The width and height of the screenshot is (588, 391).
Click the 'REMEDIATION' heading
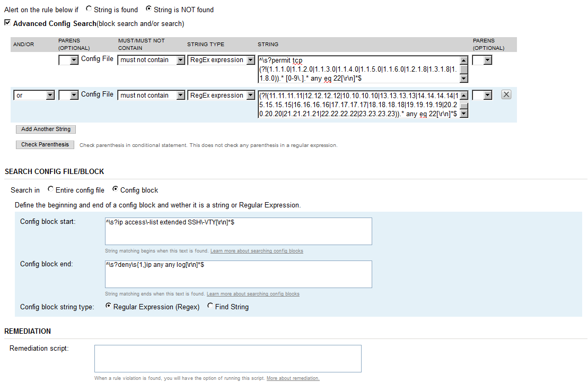28,332
